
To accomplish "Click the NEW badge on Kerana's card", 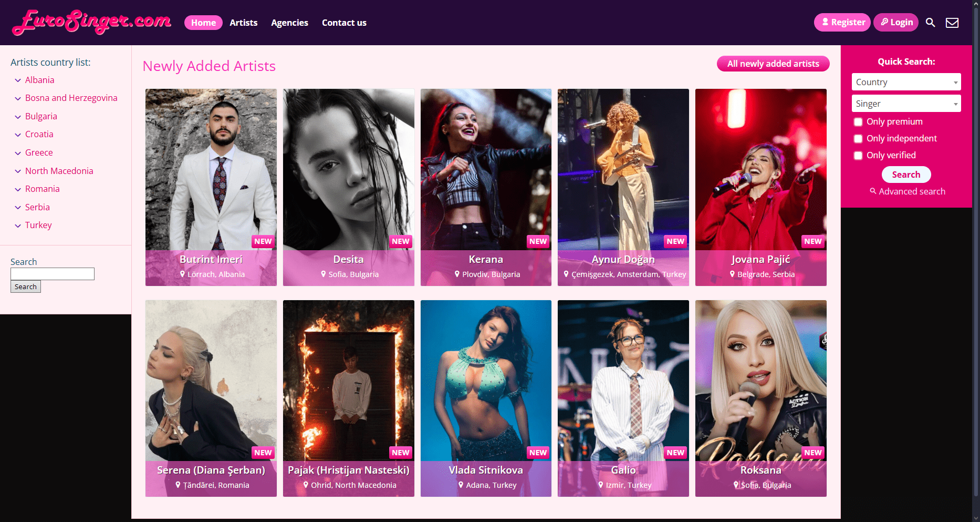I will pyautogui.click(x=538, y=241).
